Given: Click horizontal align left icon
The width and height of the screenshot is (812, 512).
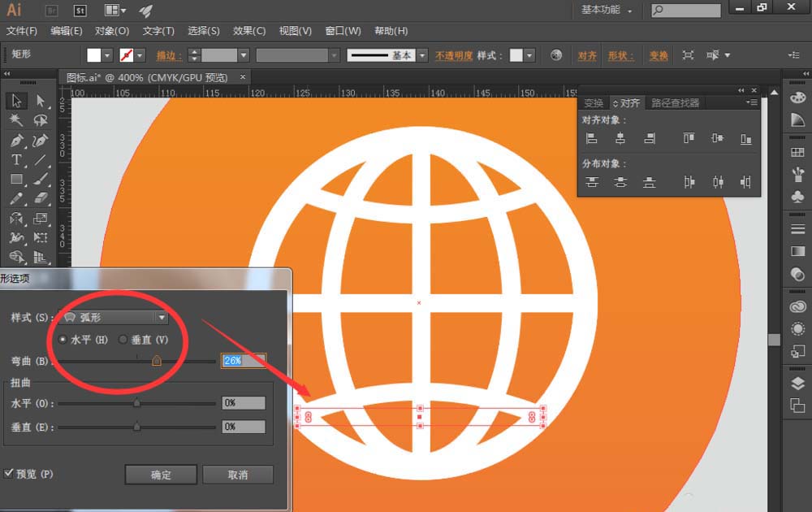Looking at the screenshot, I should coord(592,139).
